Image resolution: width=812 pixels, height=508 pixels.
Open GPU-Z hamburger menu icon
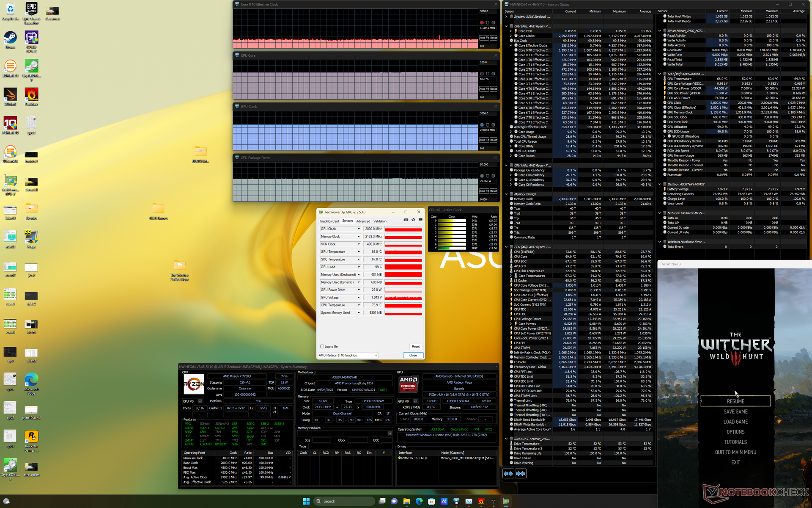(420, 220)
